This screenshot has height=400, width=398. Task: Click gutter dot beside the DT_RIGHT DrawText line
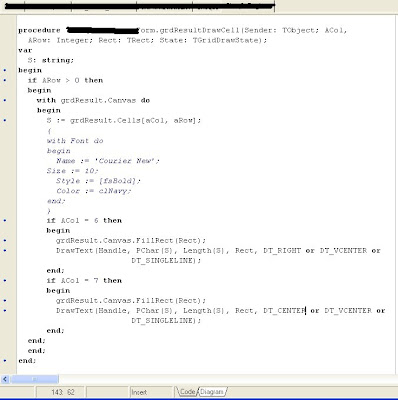[5, 250]
